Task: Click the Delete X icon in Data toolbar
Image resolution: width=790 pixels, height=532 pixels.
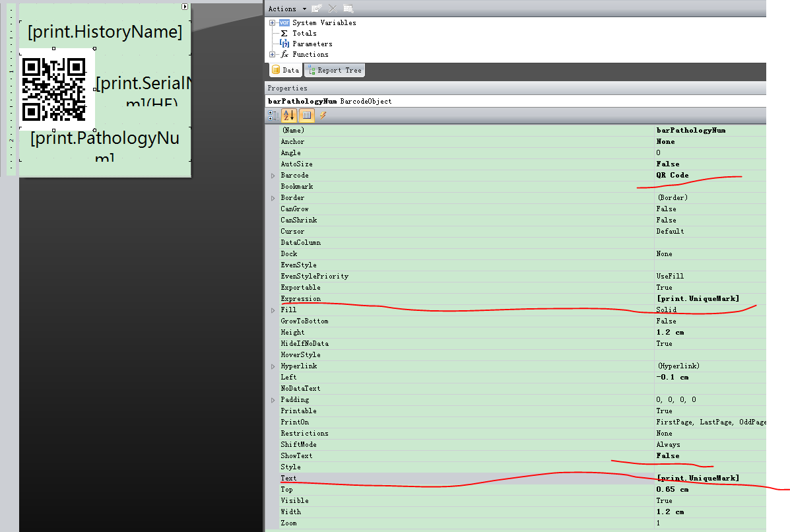Action: (x=333, y=9)
